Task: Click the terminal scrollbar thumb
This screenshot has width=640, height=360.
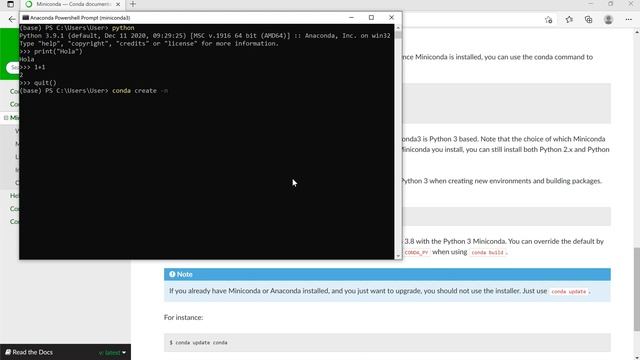Action: (398, 35)
